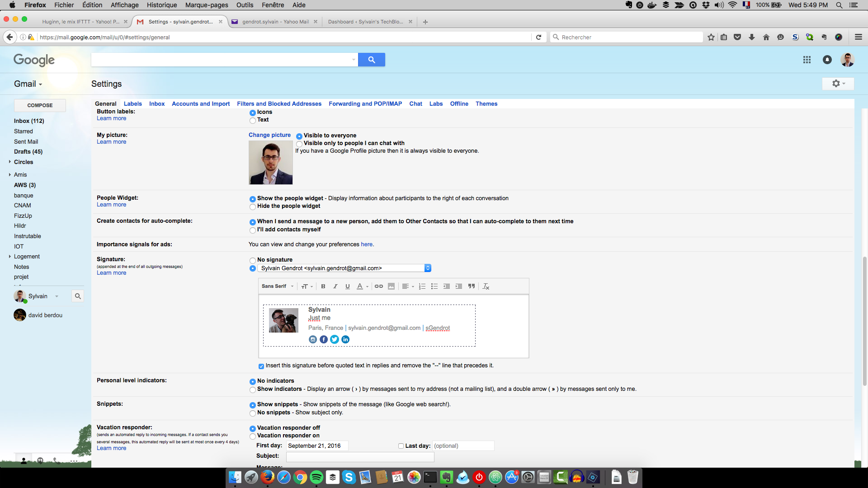
Task: Toggle italic in signature toolbar
Action: click(x=335, y=286)
